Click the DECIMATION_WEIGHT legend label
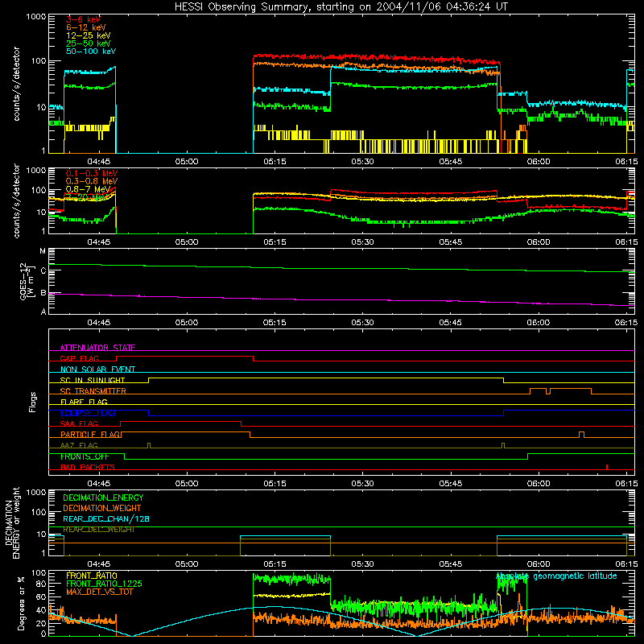The height and width of the screenshot is (644, 644). click(x=102, y=508)
